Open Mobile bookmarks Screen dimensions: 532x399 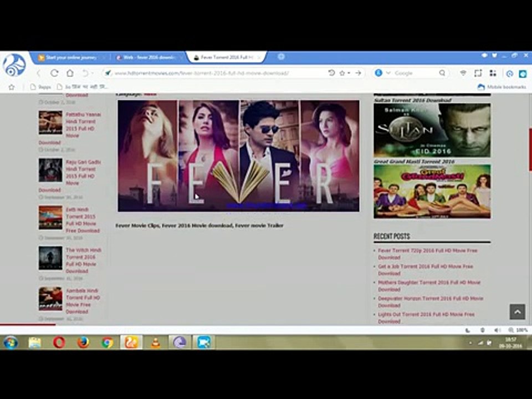[502, 87]
